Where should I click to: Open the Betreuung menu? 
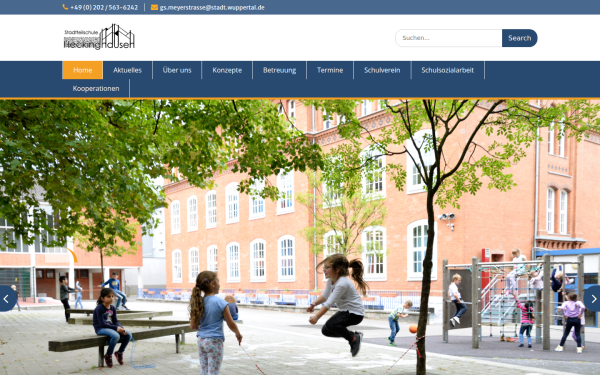[279, 70]
